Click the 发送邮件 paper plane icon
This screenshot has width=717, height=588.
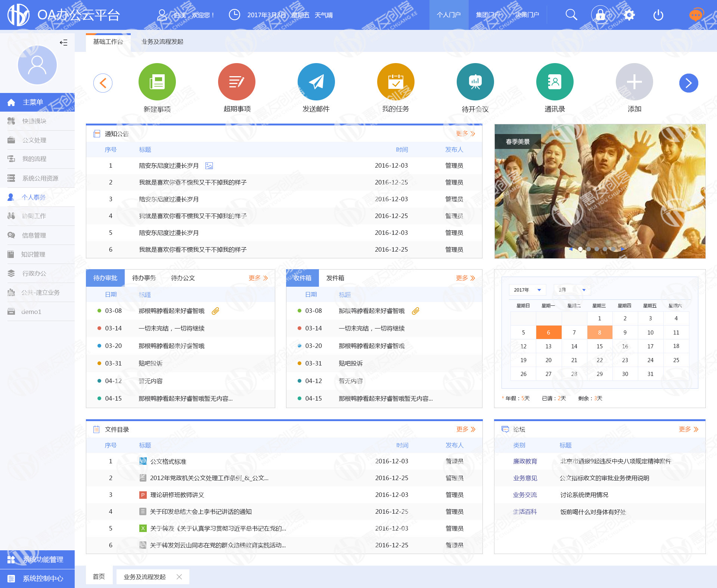pos(316,82)
